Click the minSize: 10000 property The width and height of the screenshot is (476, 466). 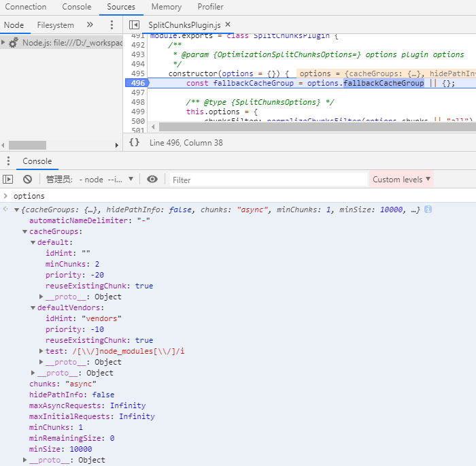61,449
